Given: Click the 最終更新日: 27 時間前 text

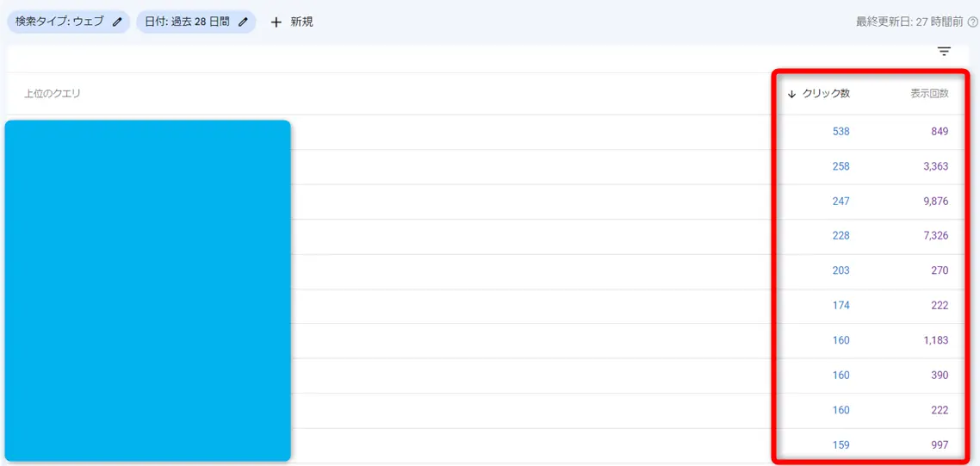Looking at the screenshot, I should (x=909, y=22).
